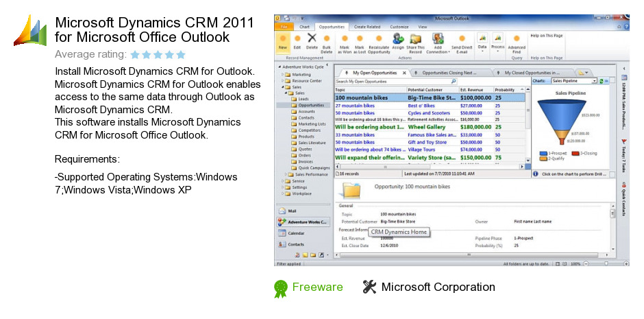Image resolution: width=644 pixels, height=319 pixels.
Task: Open the Process dropdown in ribbon
Action: click(498, 43)
